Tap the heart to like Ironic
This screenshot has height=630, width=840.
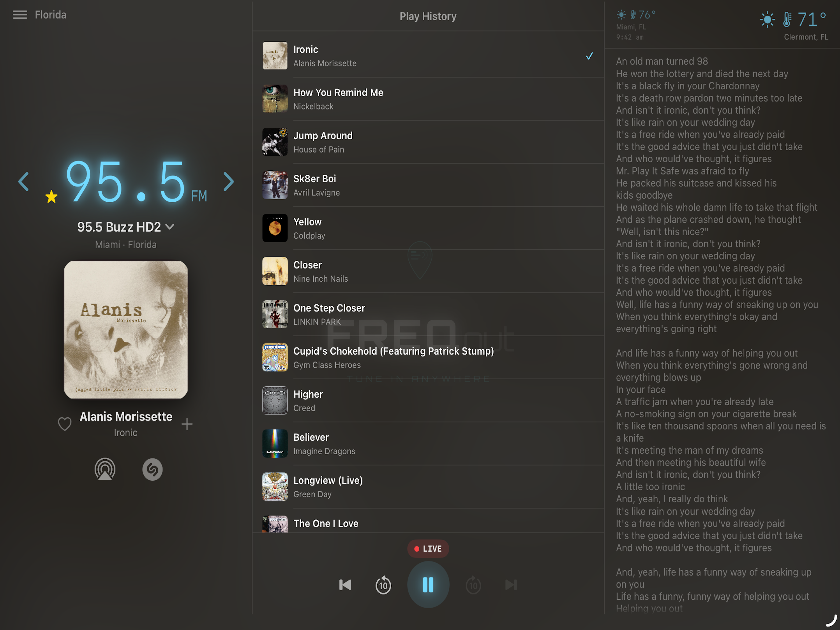(65, 424)
